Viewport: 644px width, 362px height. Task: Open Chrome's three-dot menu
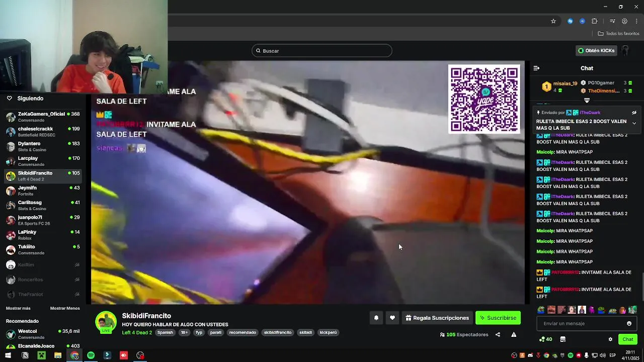637,21
